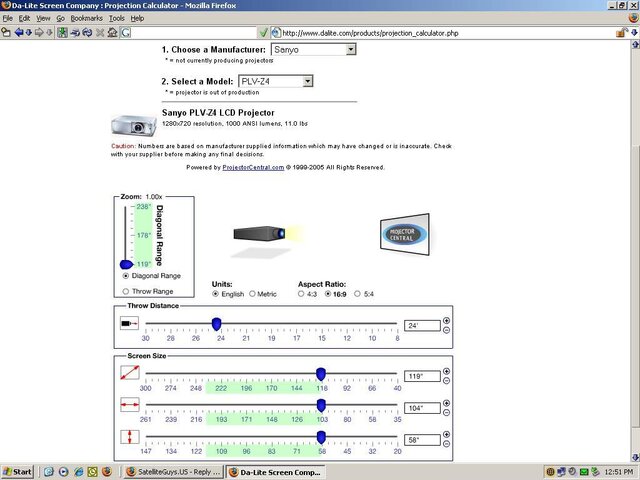Click the Throw Distance slider handle
This screenshot has width=640, height=480.
(x=217, y=324)
